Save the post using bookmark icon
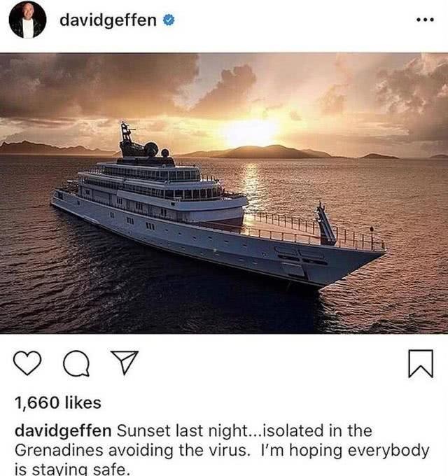 coord(421,364)
